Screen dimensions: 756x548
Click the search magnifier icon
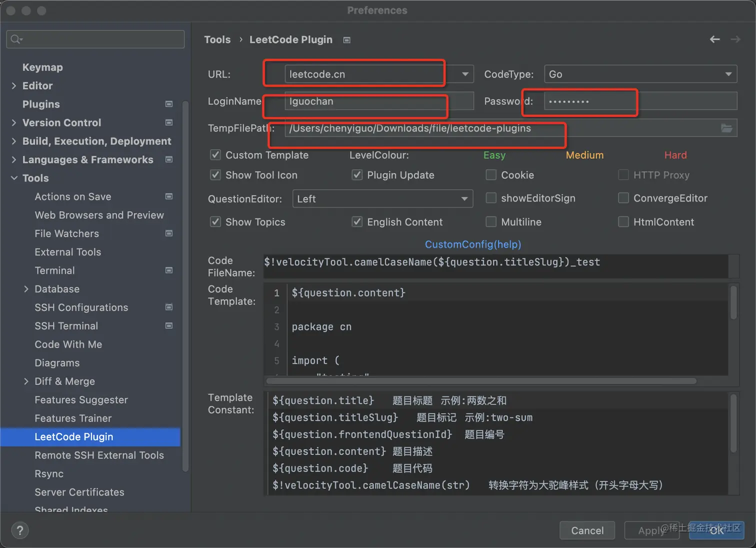coord(16,39)
